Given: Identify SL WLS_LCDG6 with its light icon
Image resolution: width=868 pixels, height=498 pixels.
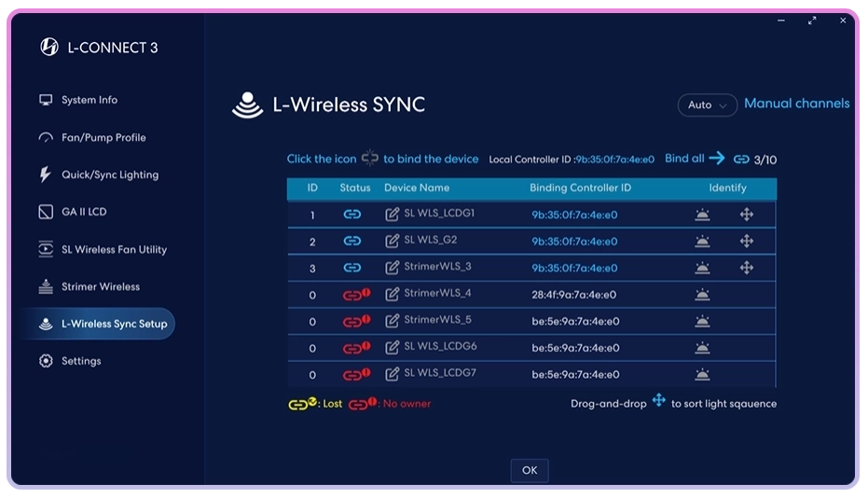Looking at the screenshot, I should [702, 347].
